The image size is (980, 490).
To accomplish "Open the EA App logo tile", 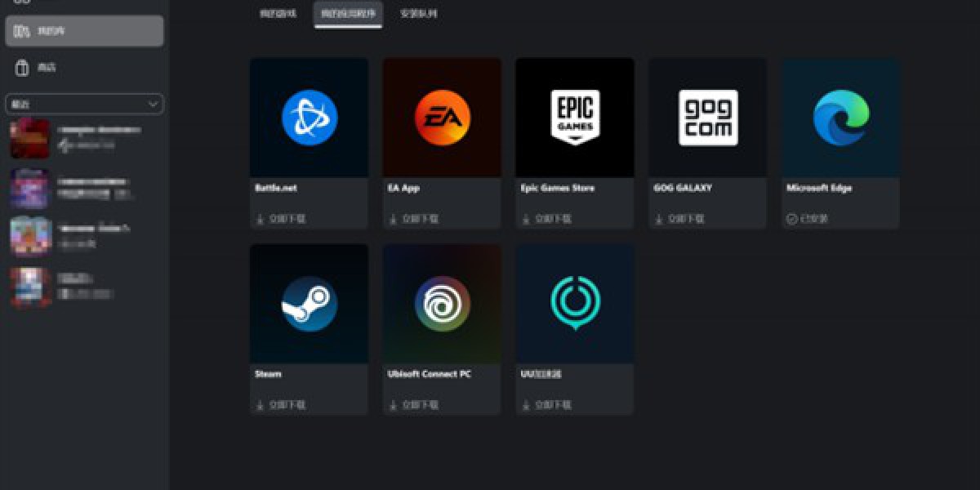I will coord(442,118).
